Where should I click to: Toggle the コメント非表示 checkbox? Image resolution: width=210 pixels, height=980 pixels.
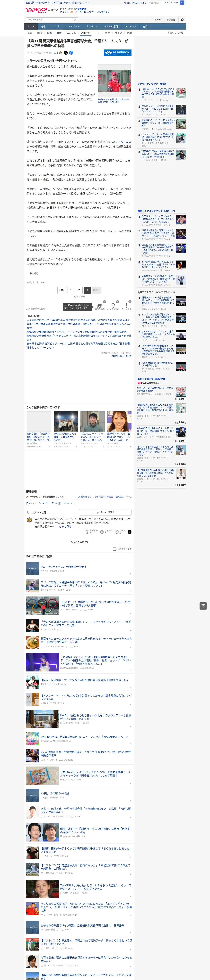[115, 549]
